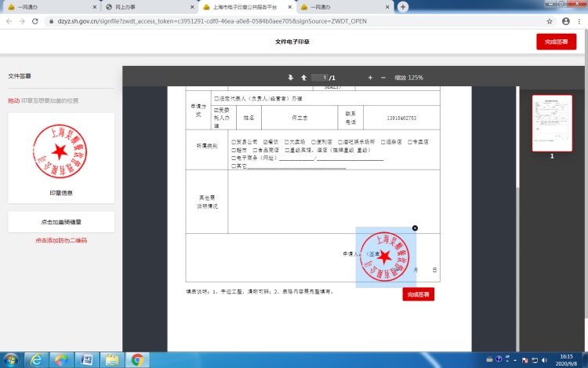This screenshot has height=368, width=588.
Task: Zoom out with the minus icon
Action: click(383, 78)
